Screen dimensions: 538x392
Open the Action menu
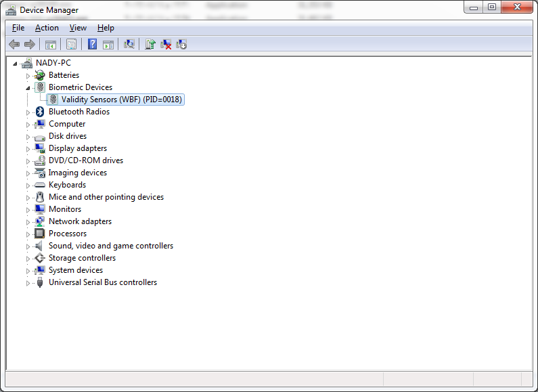pos(47,28)
